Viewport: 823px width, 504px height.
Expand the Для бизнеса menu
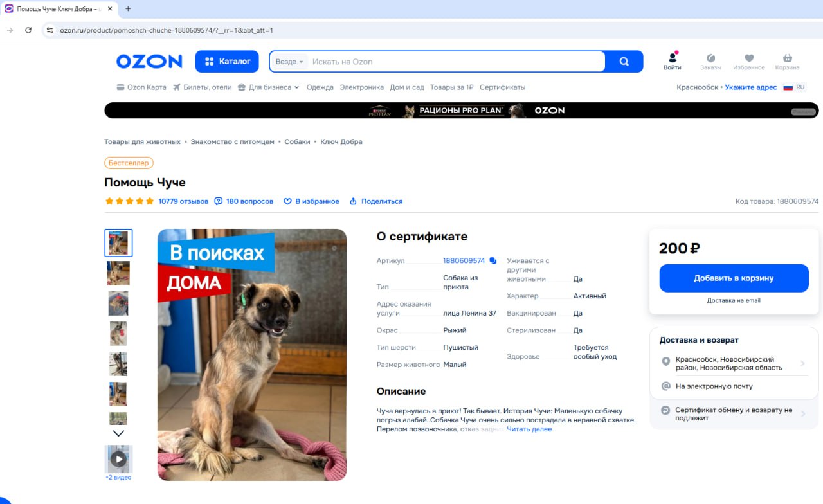pyautogui.click(x=268, y=87)
